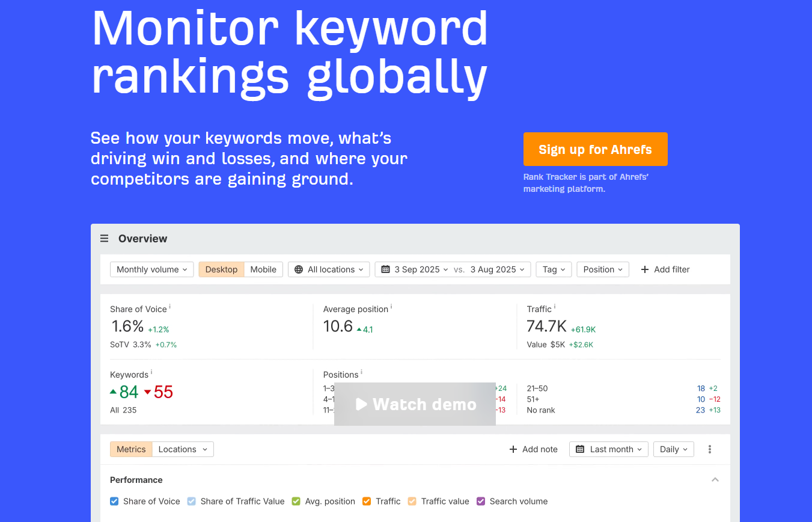Click the calendar icon in Last month
Image resolution: width=812 pixels, height=522 pixels.
coord(580,449)
